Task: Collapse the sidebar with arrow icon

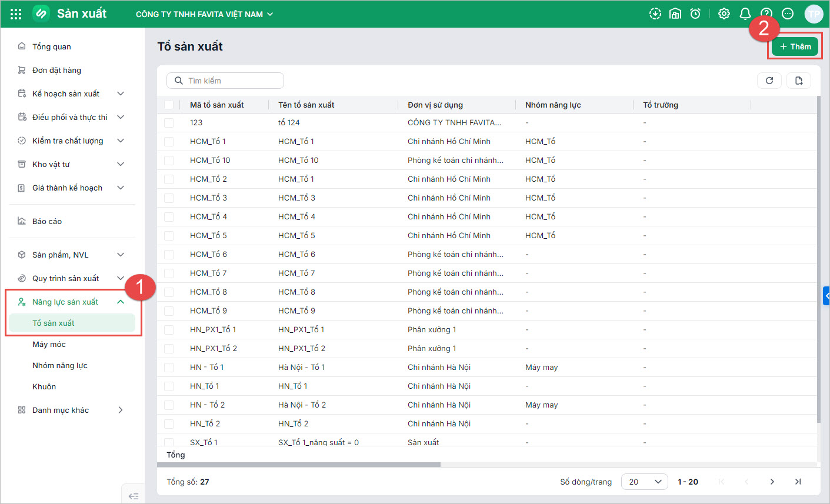Action: point(134,496)
